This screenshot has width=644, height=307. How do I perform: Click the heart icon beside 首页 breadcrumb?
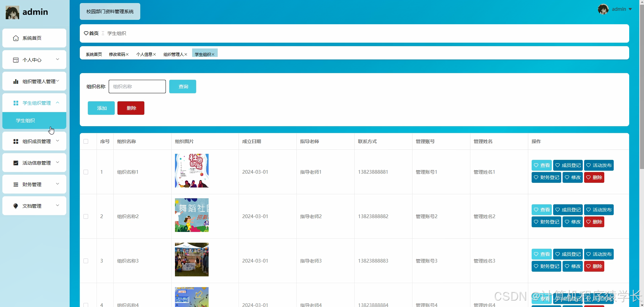86,33
